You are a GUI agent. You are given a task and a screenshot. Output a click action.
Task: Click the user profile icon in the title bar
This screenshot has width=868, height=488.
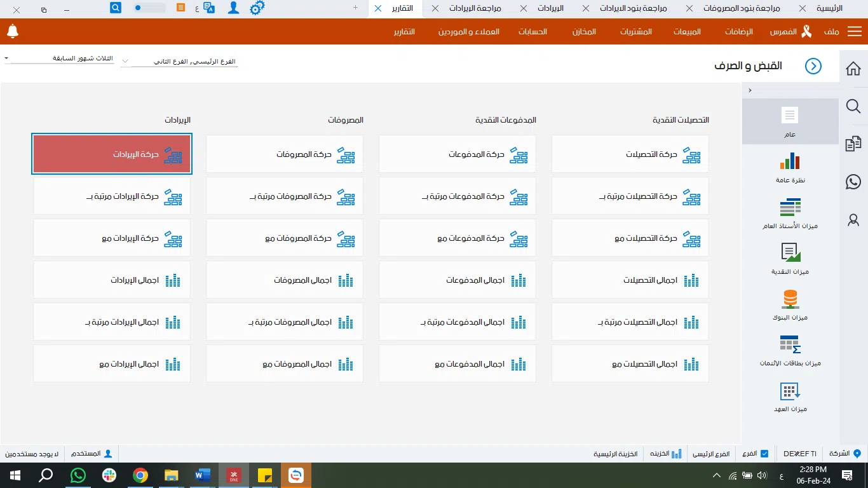coord(233,8)
